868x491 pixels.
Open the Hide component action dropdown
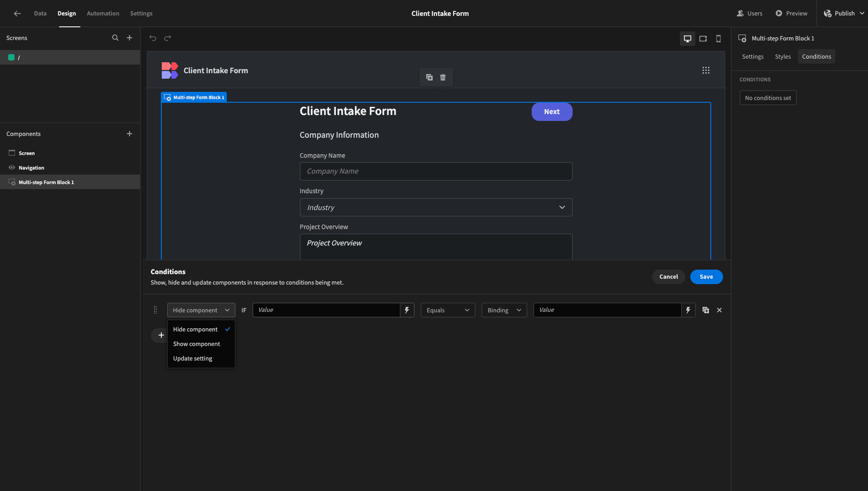(x=201, y=310)
